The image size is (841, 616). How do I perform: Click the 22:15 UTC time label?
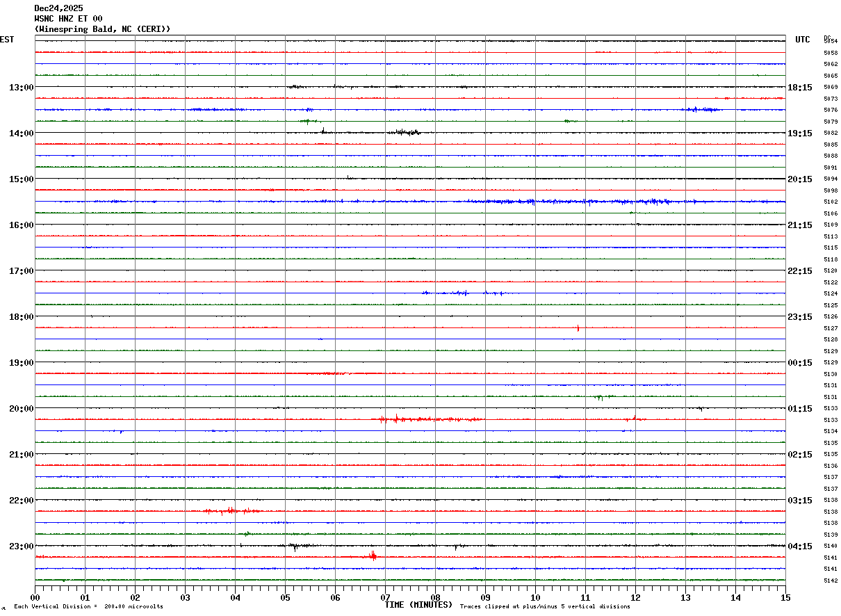[800, 271]
